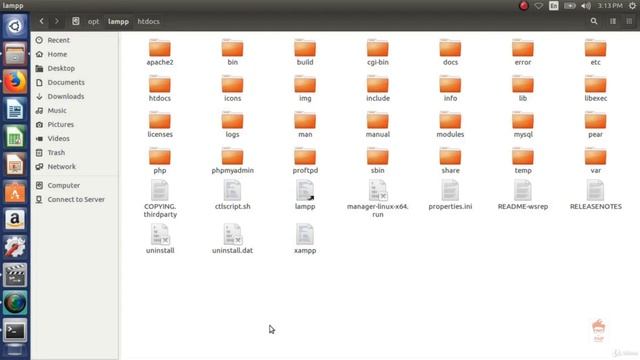The height and width of the screenshot is (360, 640).
Task: Launch Firefox from the dock
Action: 15,81
